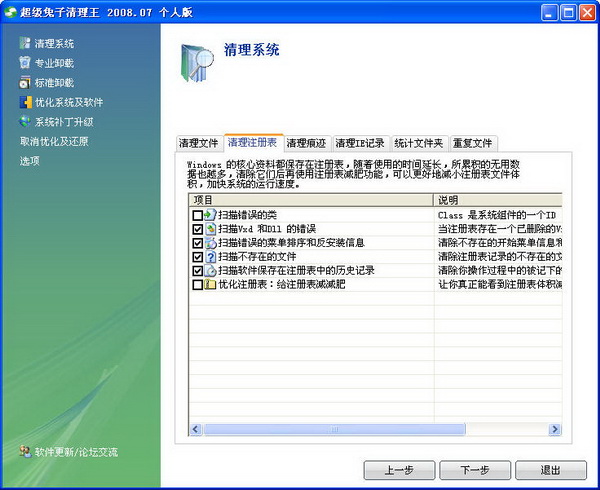Click the 上一步 button
The height and width of the screenshot is (490, 600).
click(x=399, y=470)
